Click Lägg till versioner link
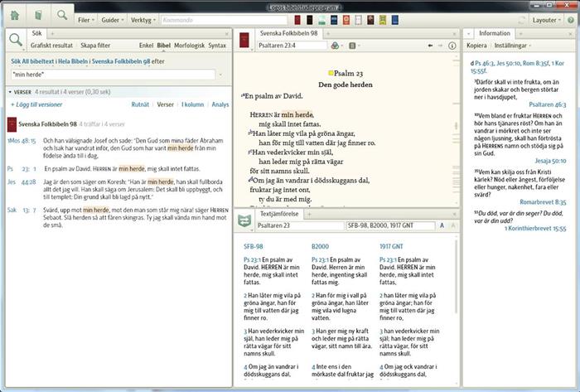This screenshot has height=392, width=580. point(36,104)
